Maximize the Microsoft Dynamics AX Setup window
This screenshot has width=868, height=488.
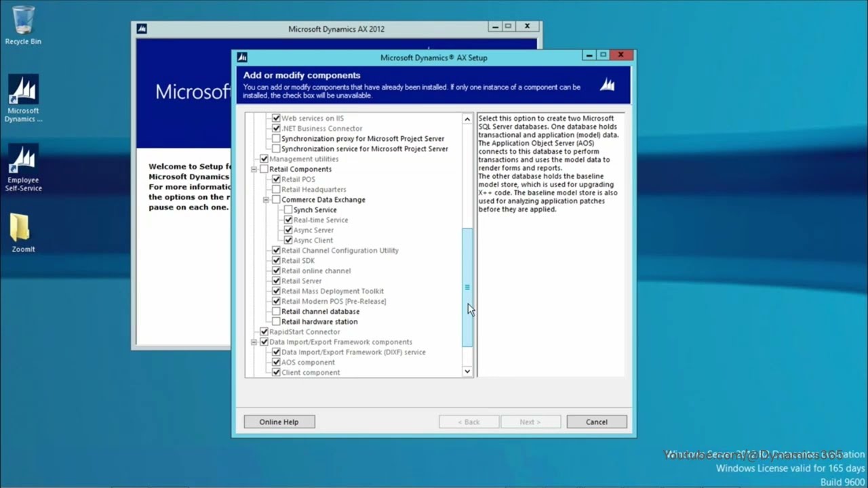(x=603, y=56)
